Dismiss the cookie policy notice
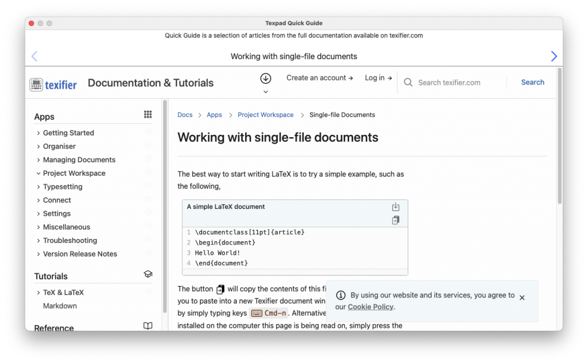 522,297
